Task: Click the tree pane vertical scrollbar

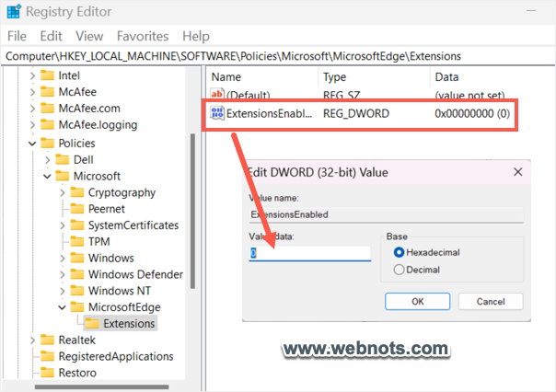Action: pos(192,230)
